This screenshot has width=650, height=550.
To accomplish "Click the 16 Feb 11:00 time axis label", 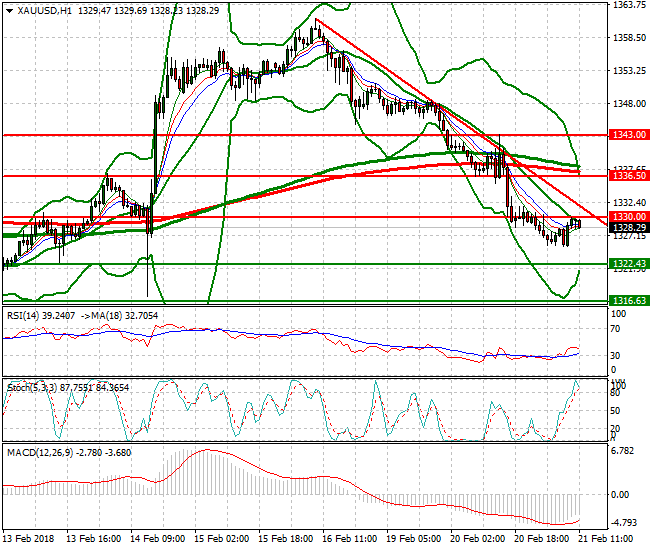I will tap(350, 539).
